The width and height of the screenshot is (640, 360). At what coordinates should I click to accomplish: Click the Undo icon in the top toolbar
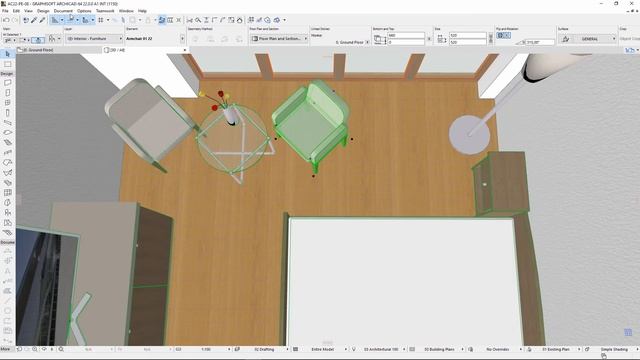point(6,20)
